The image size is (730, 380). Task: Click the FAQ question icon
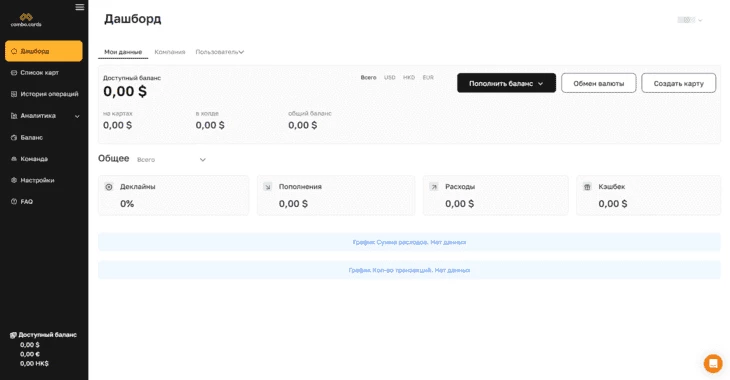coord(14,202)
